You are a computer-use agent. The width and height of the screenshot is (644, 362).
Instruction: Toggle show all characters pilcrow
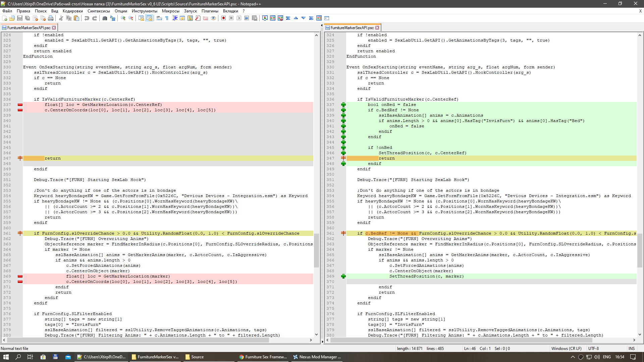coord(167,18)
